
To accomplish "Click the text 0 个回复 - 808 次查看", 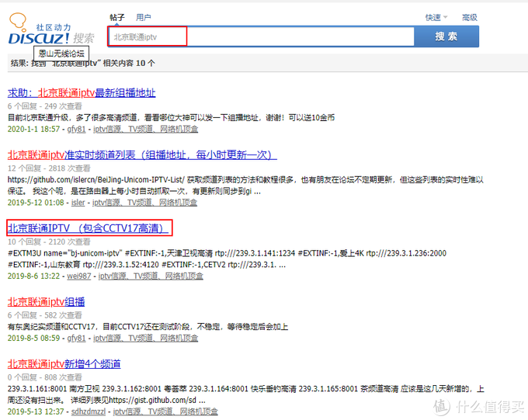I will click(45, 377).
